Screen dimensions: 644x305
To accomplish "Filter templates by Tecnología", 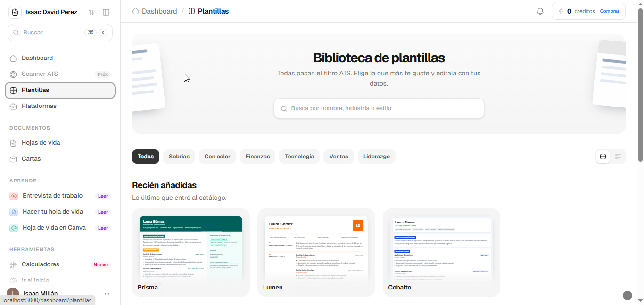I will [299, 157].
